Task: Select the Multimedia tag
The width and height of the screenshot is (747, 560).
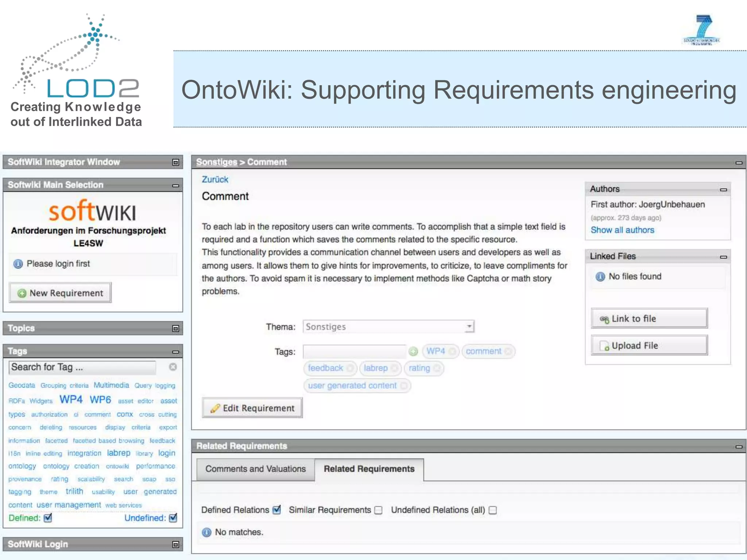Action: pyautogui.click(x=111, y=385)
